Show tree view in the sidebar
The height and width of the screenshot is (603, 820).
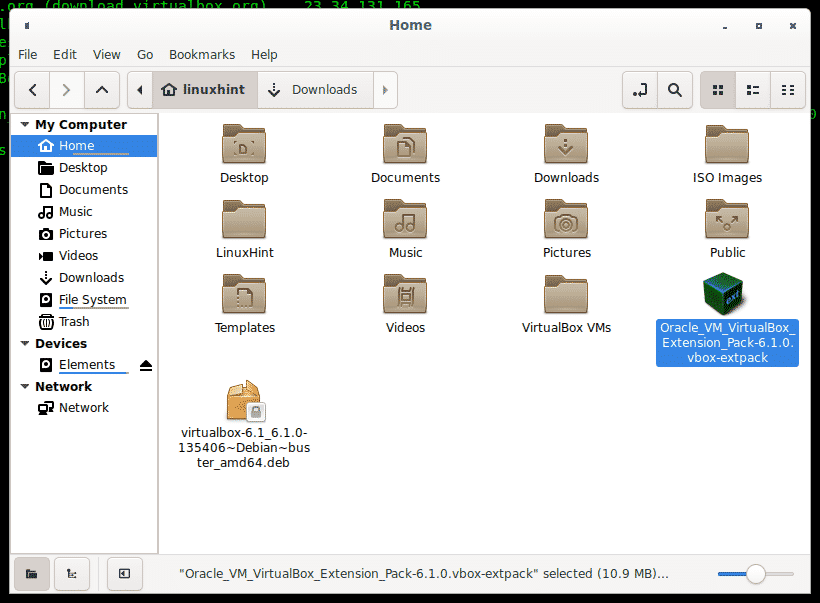tap(72, 574)
